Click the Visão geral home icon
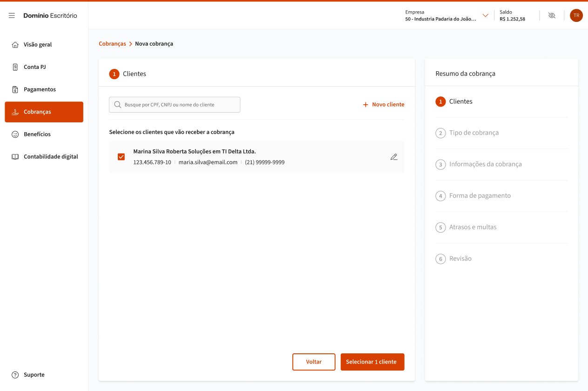This screenshot has width=588, height=391. point(15,45)
